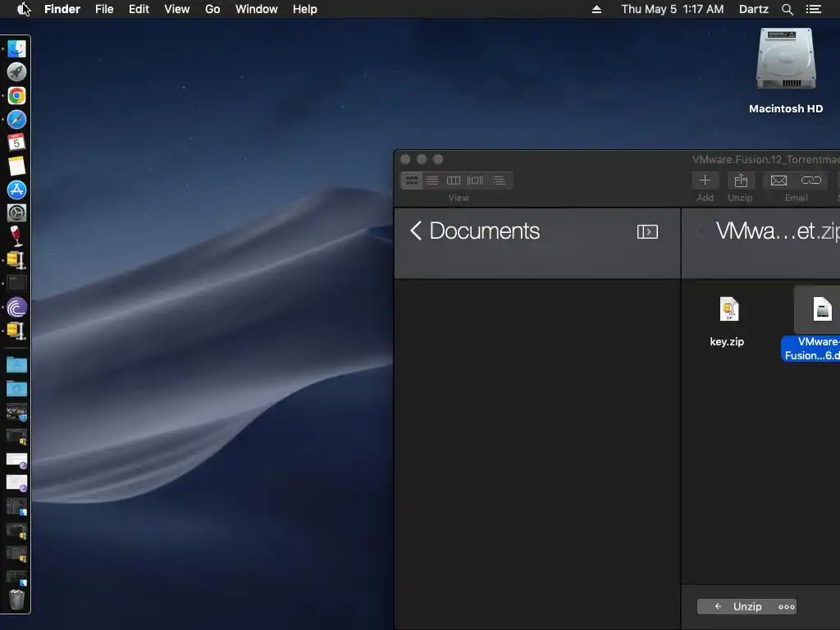The height and width of the screenshot is (630, 840).
Task: Switch to cover flow view in WinZip
Action: [475, 180]
